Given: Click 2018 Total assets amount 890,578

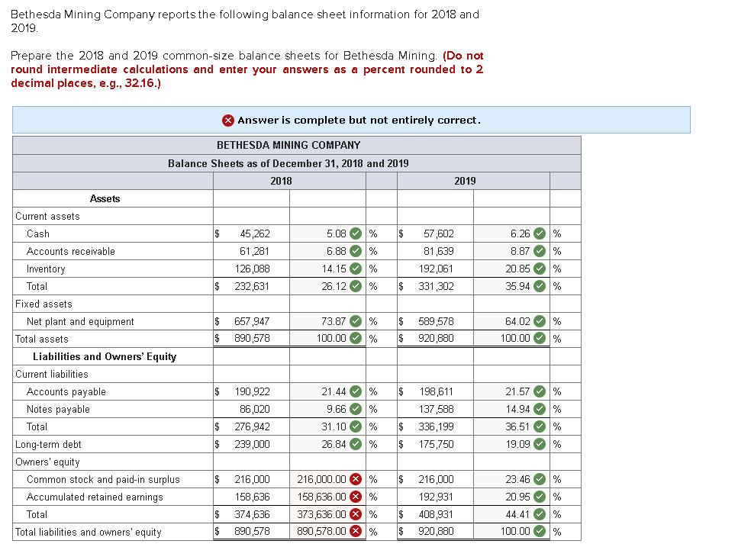Looking at the screenshot, I should [x=252, y=339].
